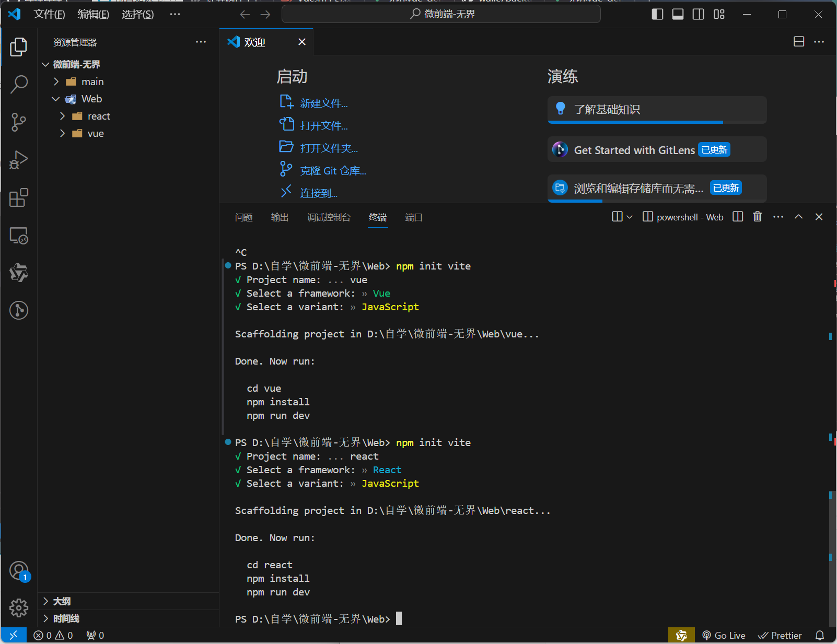Click the 新建文件... link
This screenshot has width=837, height=644.
324,103
